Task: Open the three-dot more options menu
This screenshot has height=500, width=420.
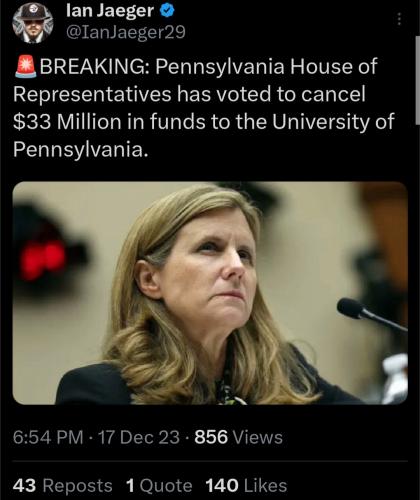Action: [x=399, y=19]
